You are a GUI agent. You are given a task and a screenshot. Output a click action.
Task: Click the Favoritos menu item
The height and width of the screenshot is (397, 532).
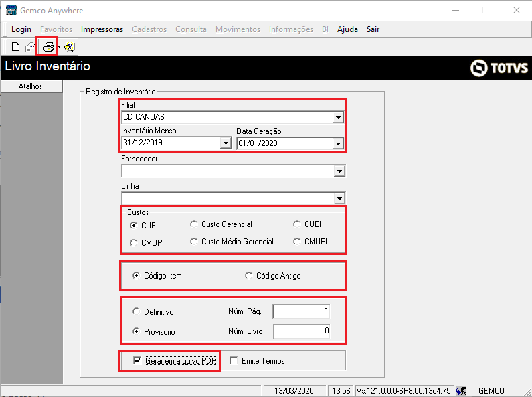point(56,29)
